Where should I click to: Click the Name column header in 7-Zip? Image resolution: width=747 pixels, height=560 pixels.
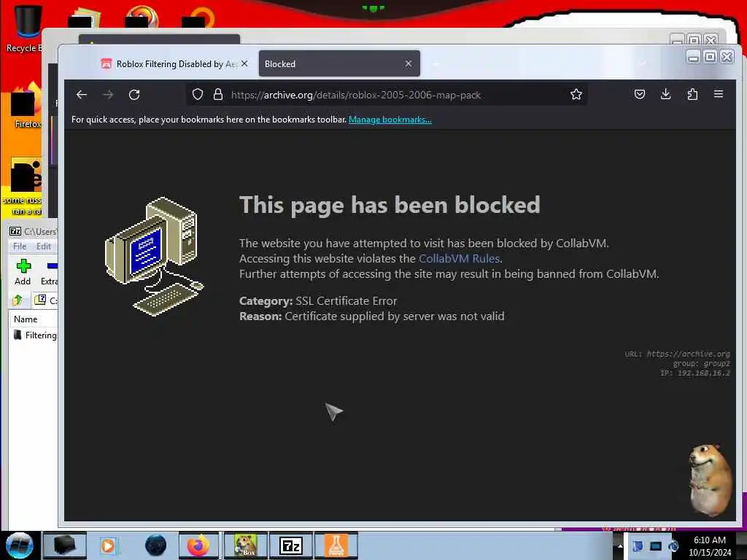point(34,319)
